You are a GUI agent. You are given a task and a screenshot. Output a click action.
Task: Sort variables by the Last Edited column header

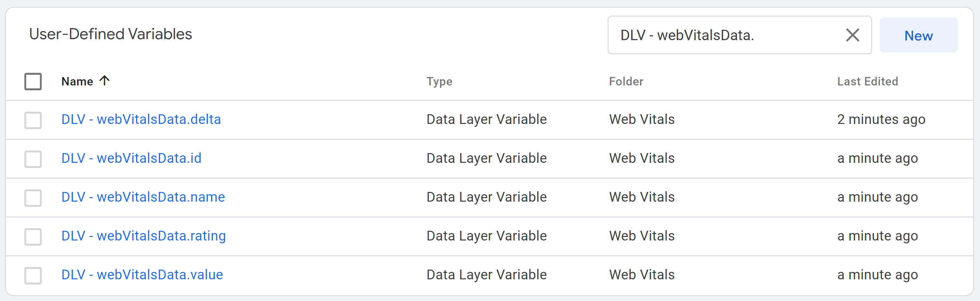pos(868,81)
